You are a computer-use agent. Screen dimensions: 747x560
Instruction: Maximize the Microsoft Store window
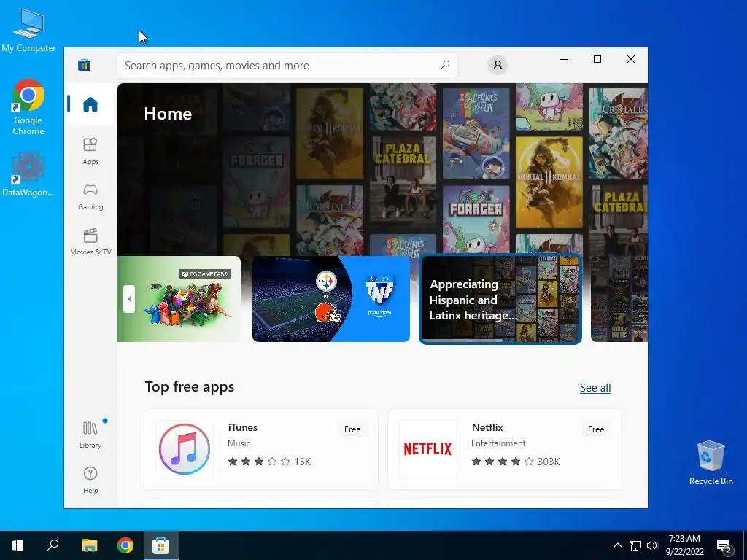coord(597,59)
